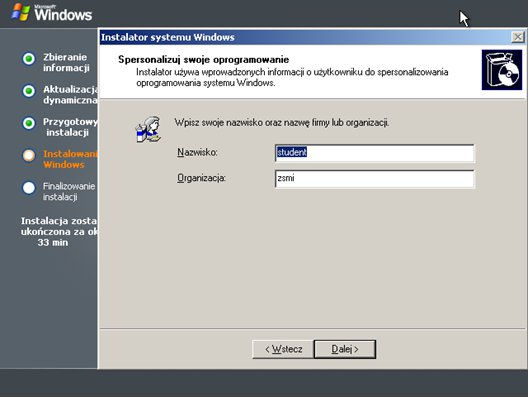Select the Zbieranie informacji step indicator
Image resolution: width=529 pixels, height=398 pixels.
pyautogui.click(x=29, y=59)
